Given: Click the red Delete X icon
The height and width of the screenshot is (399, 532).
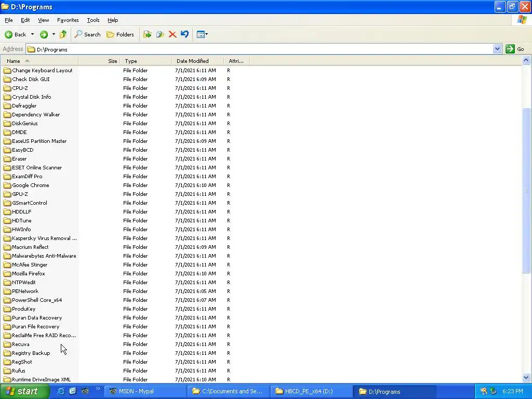Looking at the screenshot, I should point(172,34).
